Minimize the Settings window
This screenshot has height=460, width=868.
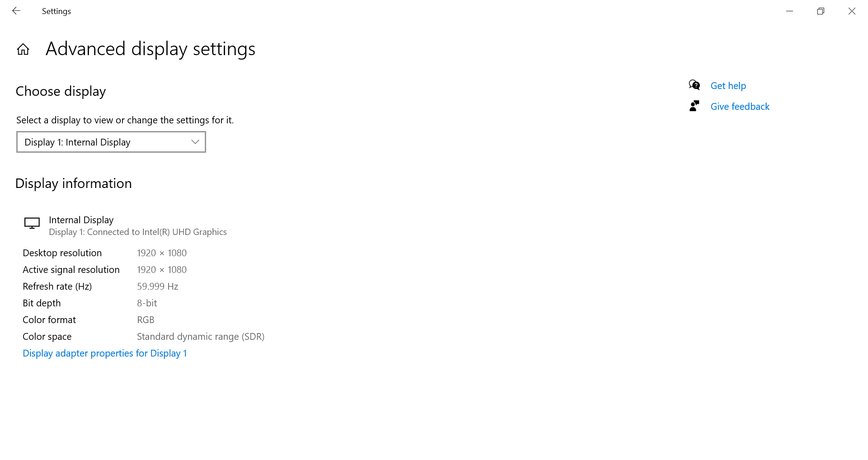point(790,11)
